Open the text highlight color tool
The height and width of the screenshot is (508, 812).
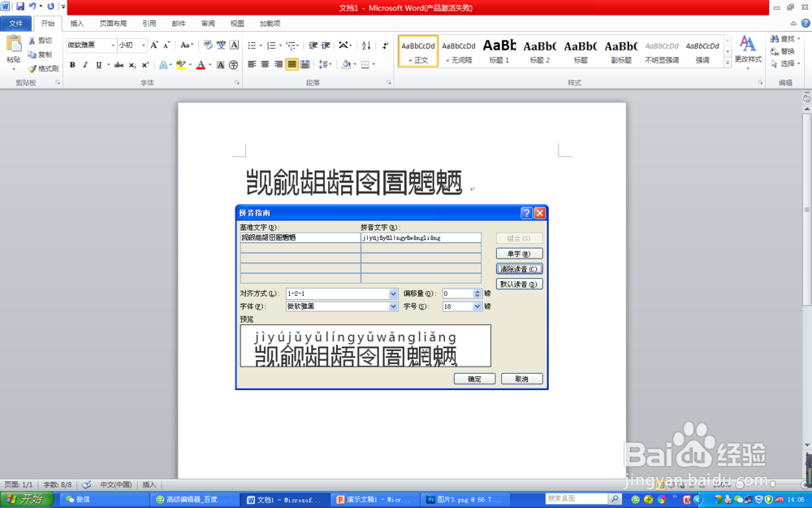tap(181, 64)
